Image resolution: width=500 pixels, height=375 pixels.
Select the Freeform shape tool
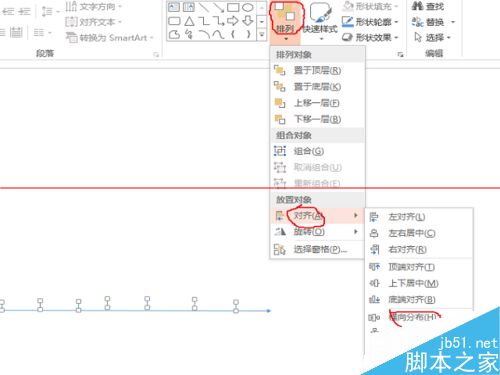click(174, 34)
